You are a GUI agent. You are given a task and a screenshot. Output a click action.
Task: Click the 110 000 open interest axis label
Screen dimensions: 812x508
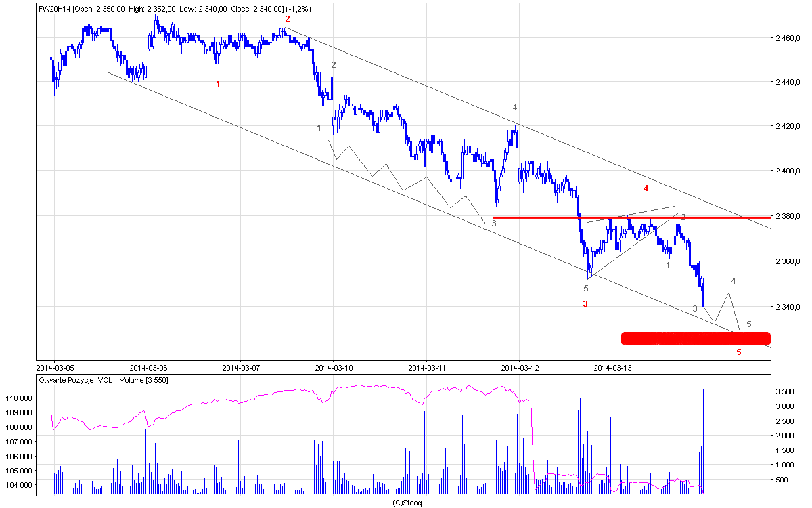(20, 399)
